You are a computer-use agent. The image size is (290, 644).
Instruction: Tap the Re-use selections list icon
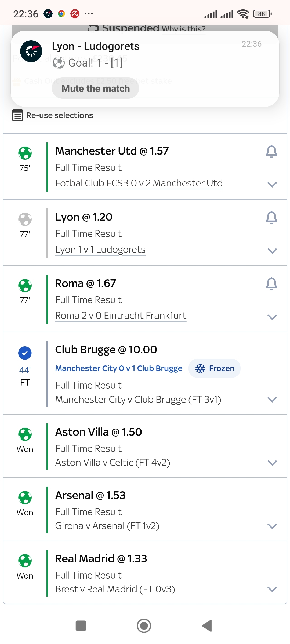(x=18, y=116)
